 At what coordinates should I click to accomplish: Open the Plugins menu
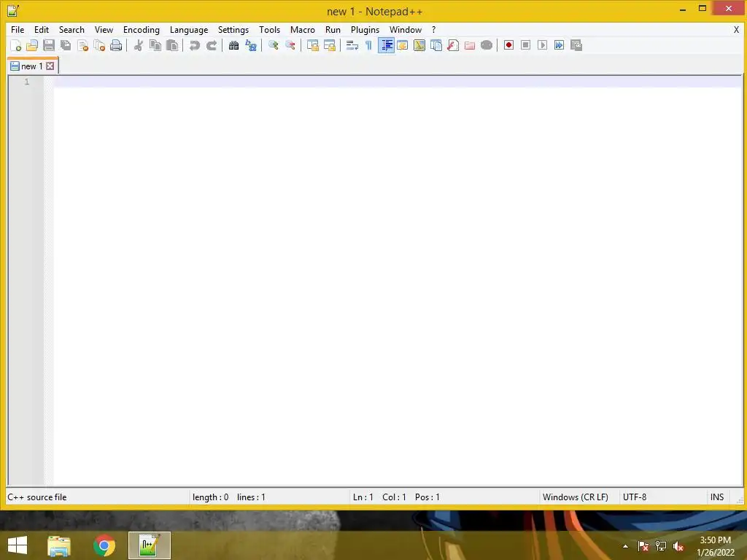pos(365,29)
